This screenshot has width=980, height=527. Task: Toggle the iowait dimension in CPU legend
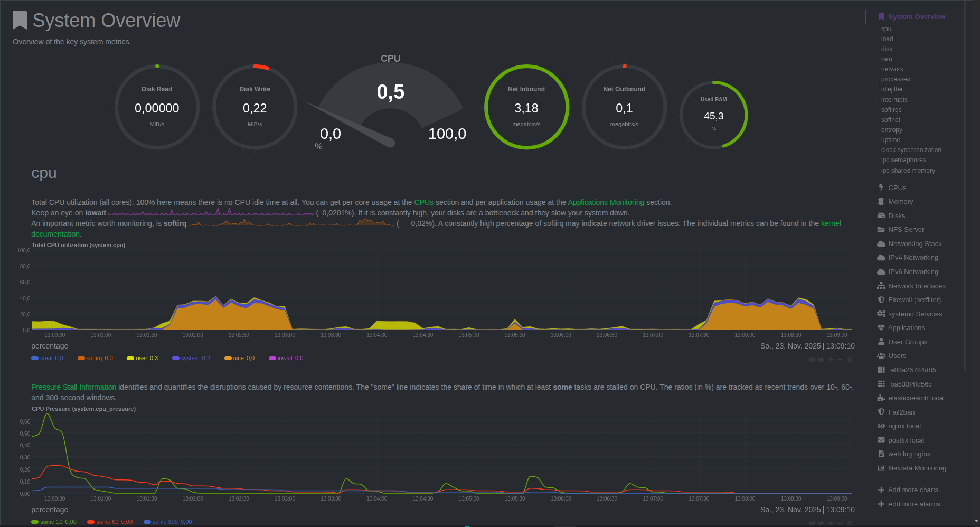pos(285,358)
